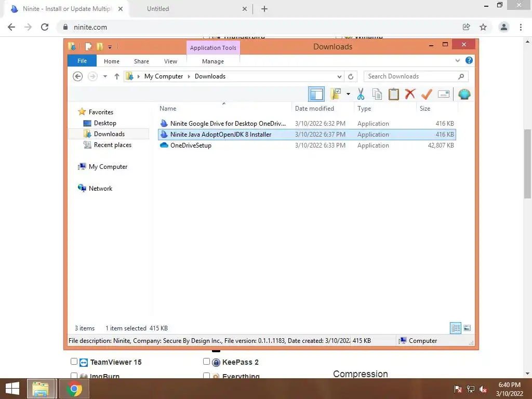Toggle the navigation pane layout button
This screenshot has height=399, width=532.
316,95
